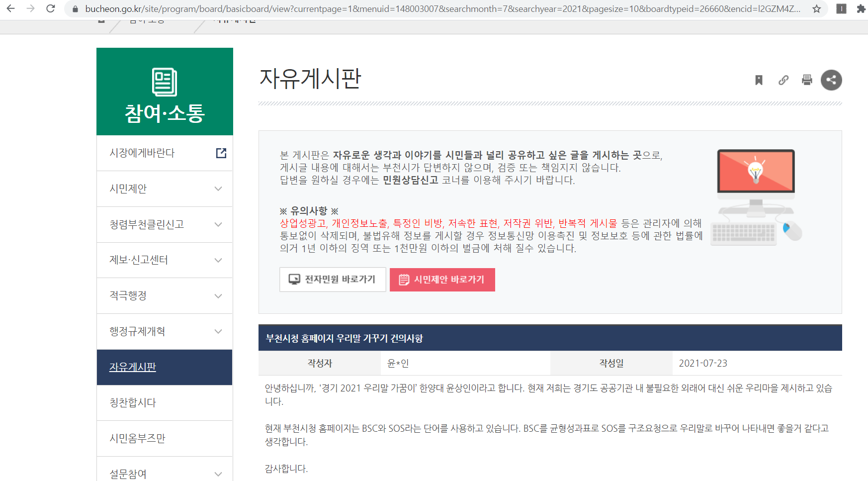
Task: Click the 전자민원 바로가기 button
Action: [x=333, y=280]
